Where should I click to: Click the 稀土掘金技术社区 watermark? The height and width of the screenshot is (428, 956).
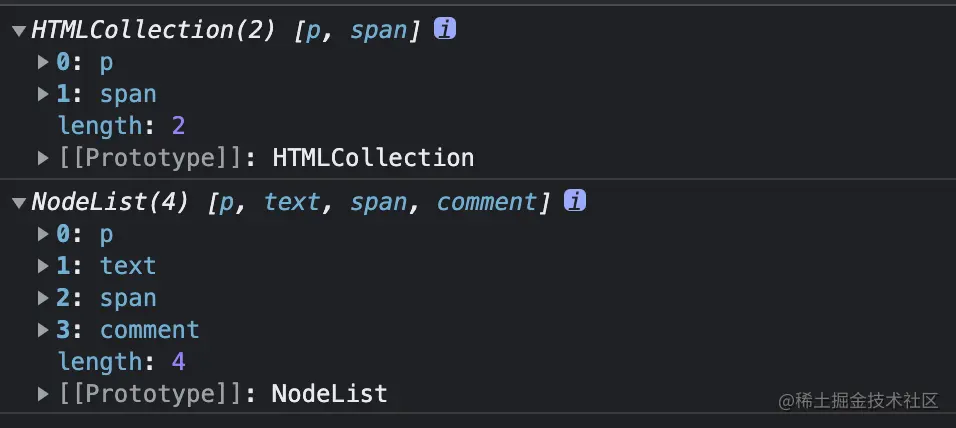(x=859, y=400)
